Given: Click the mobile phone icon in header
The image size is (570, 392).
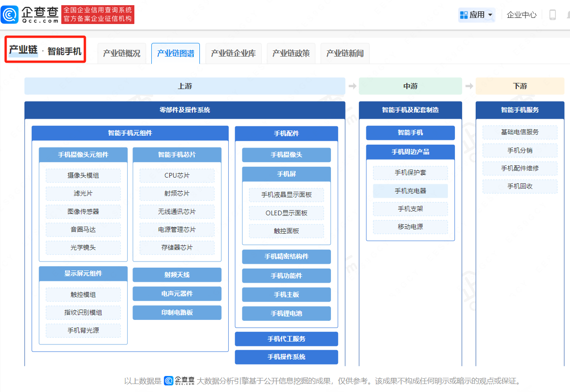Looking at the screenshot, I should tap(553, 15).
